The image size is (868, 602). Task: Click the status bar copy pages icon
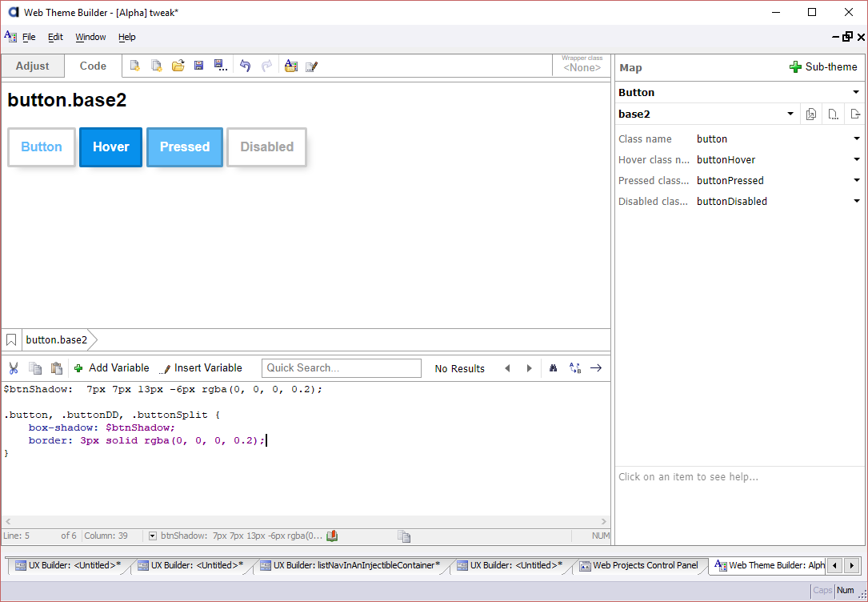pyautogui.click(x=404, y=536)
